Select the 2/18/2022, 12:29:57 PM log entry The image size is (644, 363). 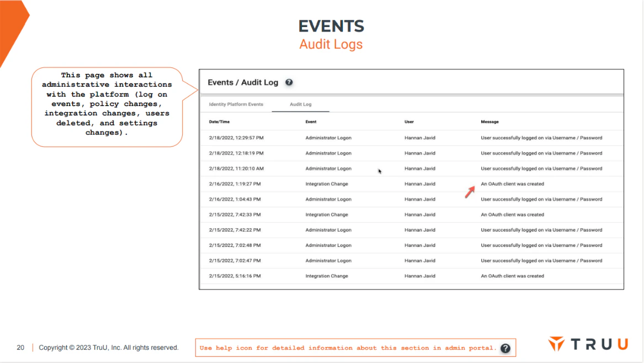pyautogui.click(x=412, y=138)
